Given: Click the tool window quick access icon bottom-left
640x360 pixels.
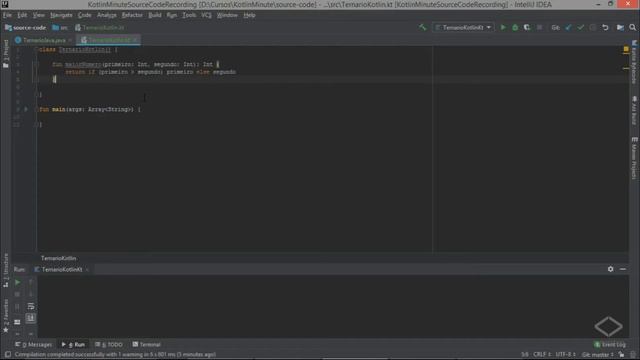Looking at the screenshot, I should point(7,355).
